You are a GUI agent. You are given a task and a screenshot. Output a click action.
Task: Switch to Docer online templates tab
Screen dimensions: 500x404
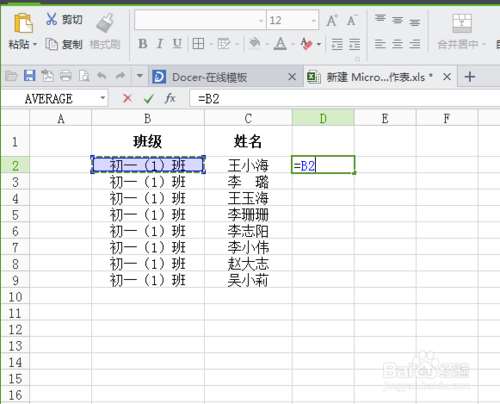click(209, 77)
